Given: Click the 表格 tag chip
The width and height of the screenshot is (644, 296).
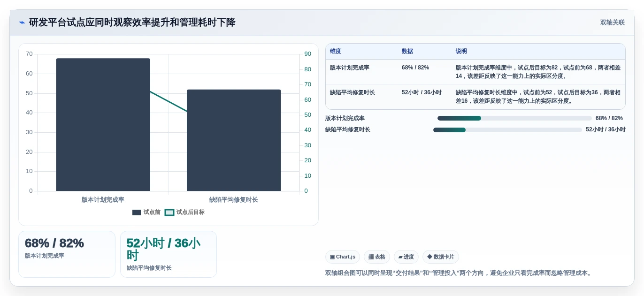Looking at the screenshot, I should coord(377,257).
